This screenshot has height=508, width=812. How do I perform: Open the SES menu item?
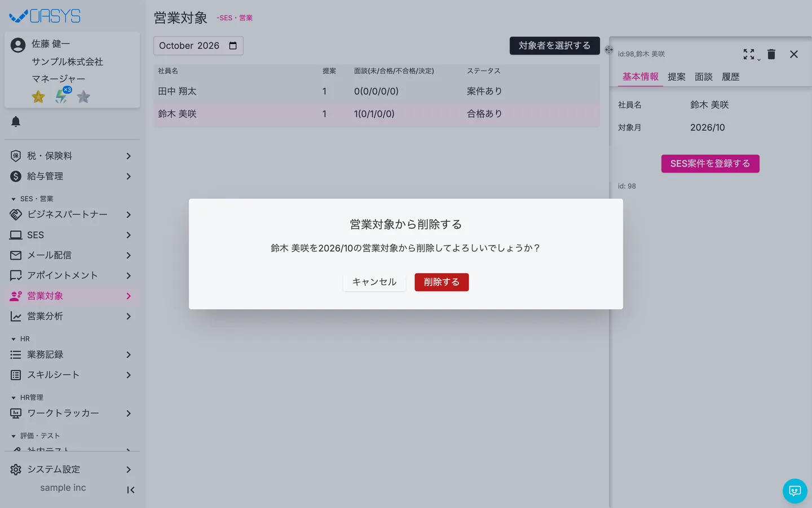[72, 235]
